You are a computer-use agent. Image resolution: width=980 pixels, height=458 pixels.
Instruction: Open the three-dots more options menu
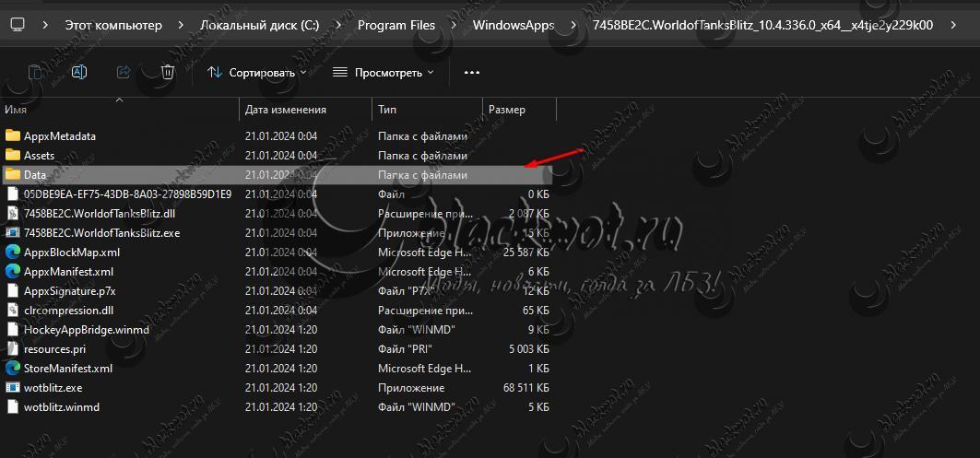pyautogui.click(x=472, y=73)
